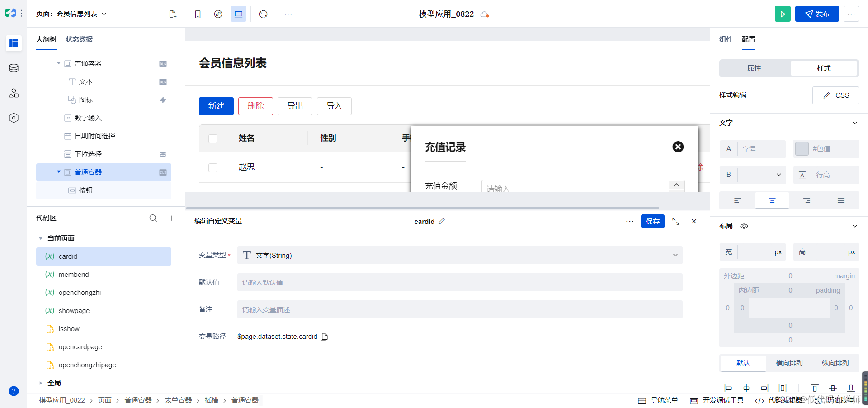Collapse the 布局 style section
The width and height of the screenshot is (868, 408).
point(854,226)
